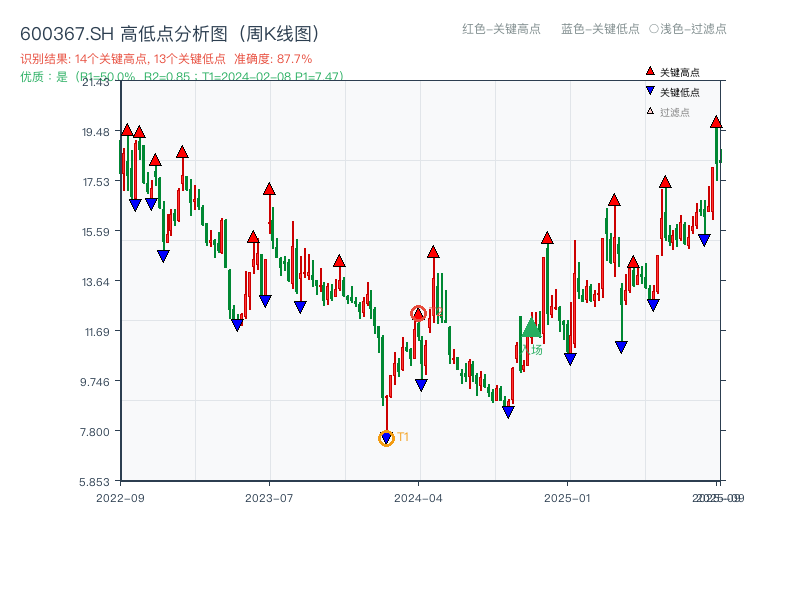Click the 2024-04 x-axis label
This screenshot has width=800, height=600.
coord(417,496)
